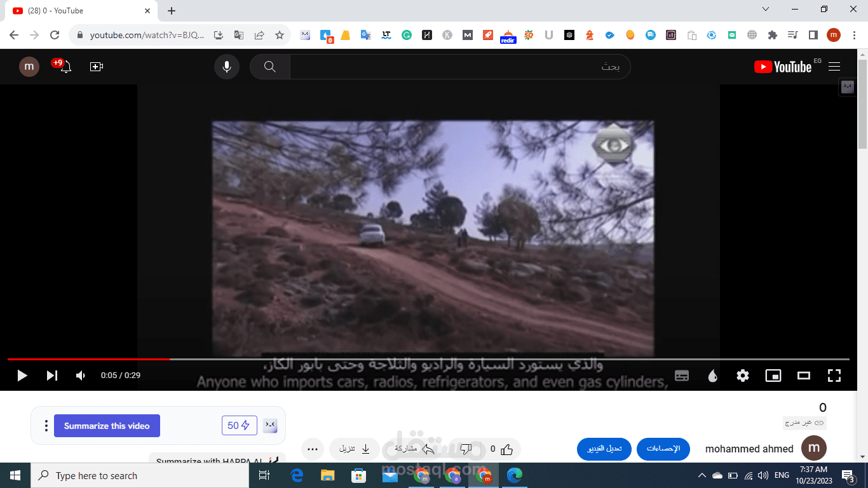Expand hidden icons in the system tray

702,475
